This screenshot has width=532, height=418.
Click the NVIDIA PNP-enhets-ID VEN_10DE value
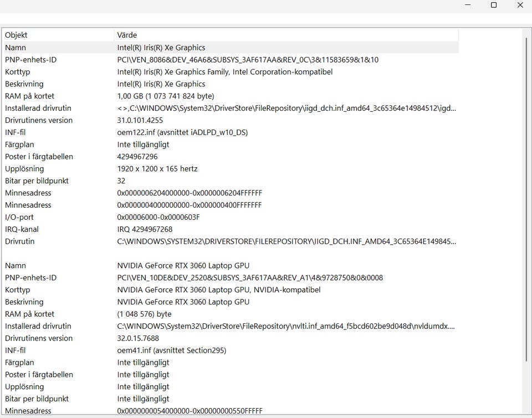[x=249, y=278]
